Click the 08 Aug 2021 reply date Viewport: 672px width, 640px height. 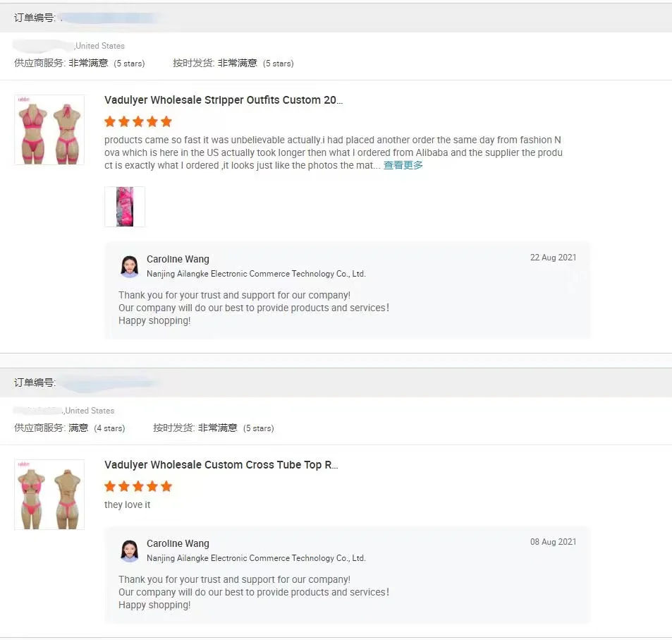tap(553, 542)
